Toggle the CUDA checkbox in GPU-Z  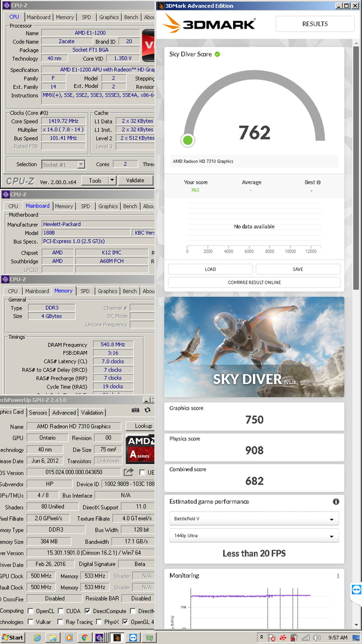pyautogui.click(x=61, y=611)
